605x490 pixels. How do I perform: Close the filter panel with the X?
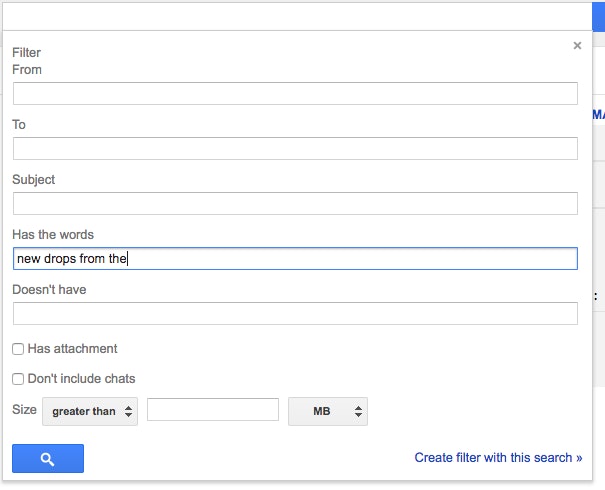577,45
